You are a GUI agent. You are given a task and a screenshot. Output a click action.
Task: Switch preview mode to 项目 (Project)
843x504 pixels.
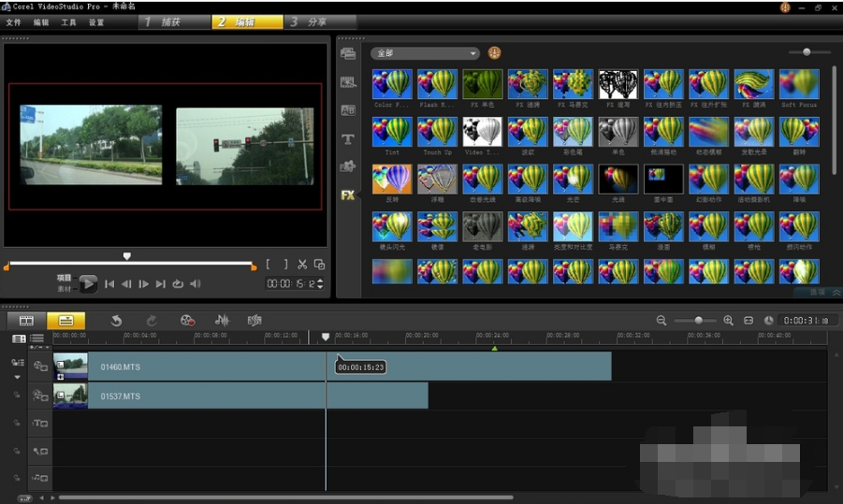(64, 278)
